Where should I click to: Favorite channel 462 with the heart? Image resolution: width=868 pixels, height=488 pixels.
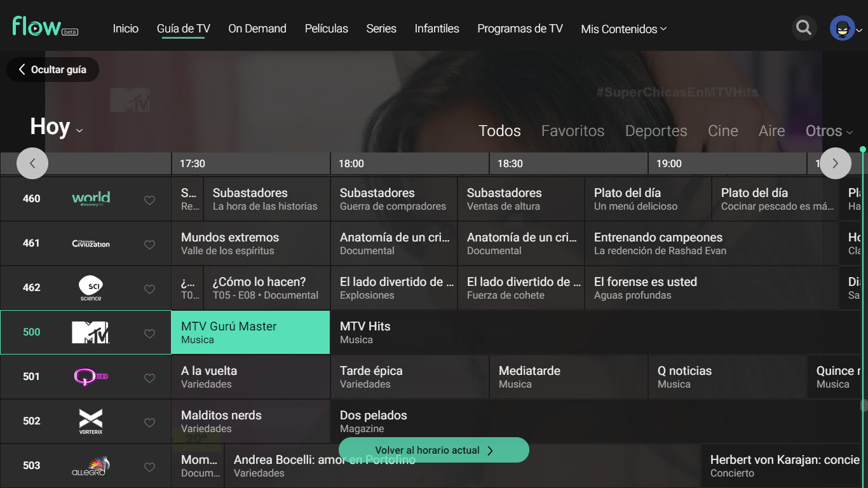pyautogui.click(x=149, y=289)
